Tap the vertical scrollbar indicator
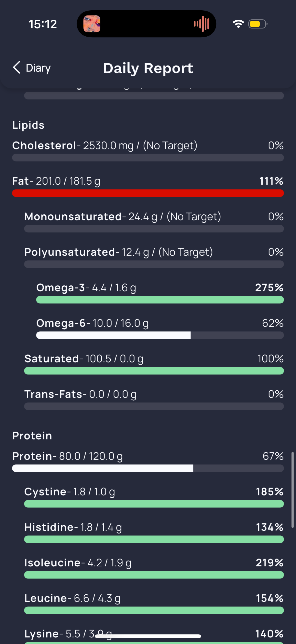Viewport: 296px width, 644px height. (293, 490)
